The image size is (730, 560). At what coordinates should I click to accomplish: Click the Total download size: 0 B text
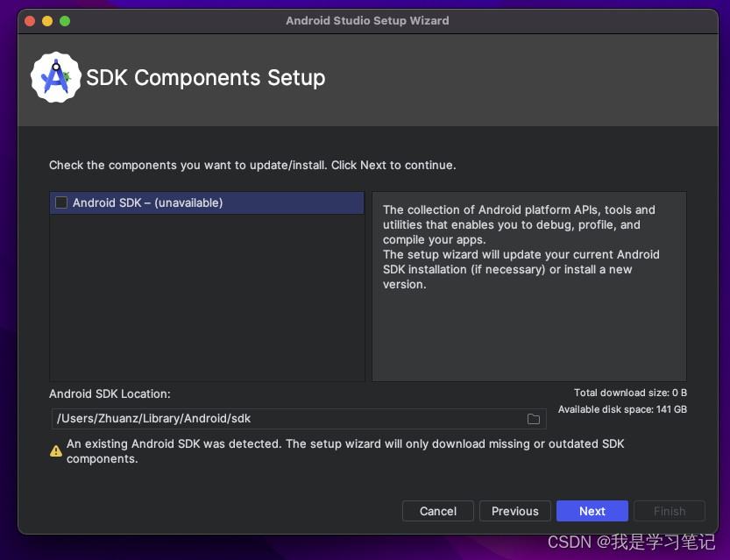pos(630,393)
